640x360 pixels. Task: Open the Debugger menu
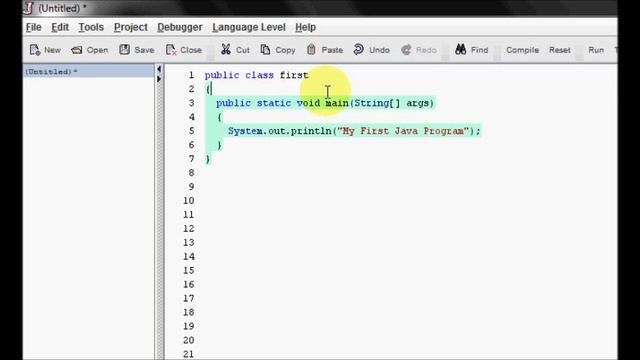point(180,27)
